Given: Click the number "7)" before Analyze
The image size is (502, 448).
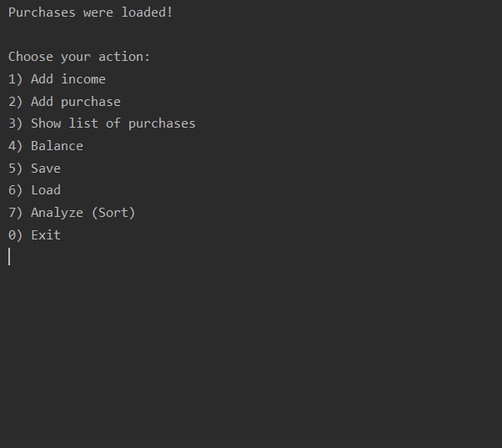Looking at the screenshot, I should pos(15,213).
